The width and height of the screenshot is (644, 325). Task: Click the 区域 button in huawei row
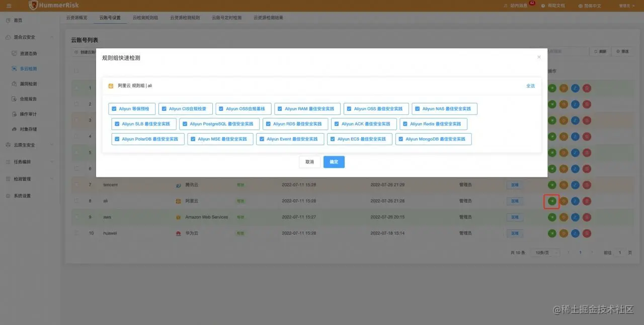515,233
